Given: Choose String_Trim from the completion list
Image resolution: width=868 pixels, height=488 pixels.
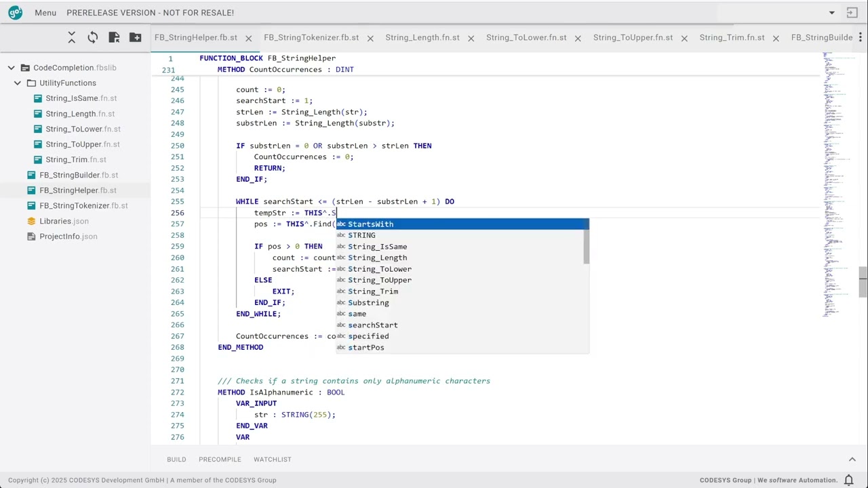Looking at the screenshot, I should [x=460, y=291].
